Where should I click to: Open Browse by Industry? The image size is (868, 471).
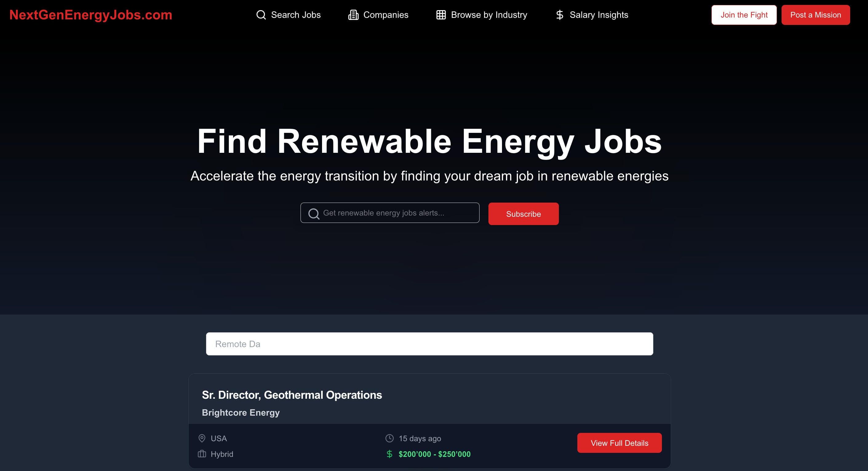481,15
